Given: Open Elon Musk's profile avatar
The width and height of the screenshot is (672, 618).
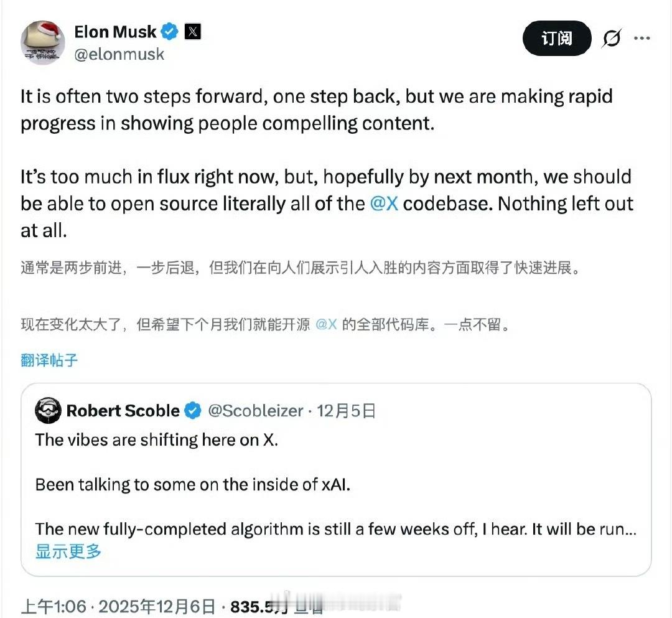Looking at the screenshot, I should (43, 42).
